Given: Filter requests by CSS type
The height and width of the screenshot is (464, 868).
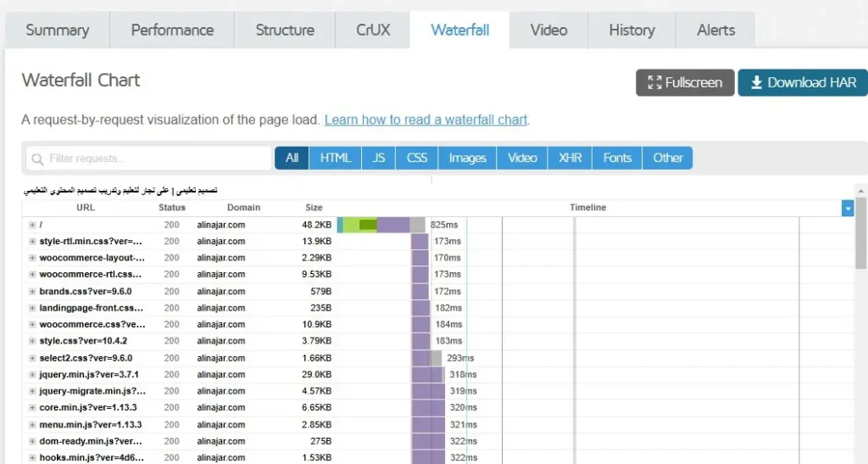Looking at the screenshot, I should (x=417, y=158).
